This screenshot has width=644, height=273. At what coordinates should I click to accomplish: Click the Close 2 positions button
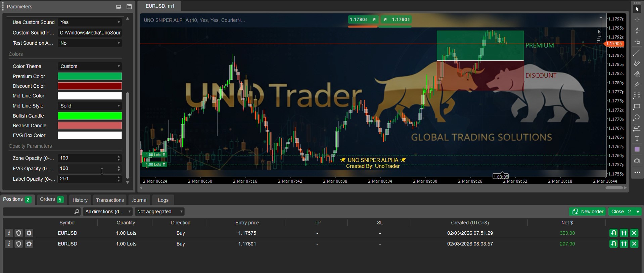(621, 212)
